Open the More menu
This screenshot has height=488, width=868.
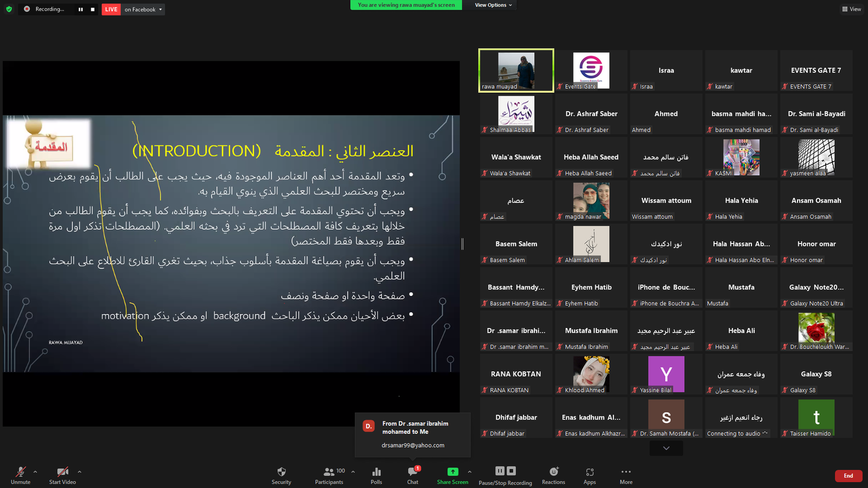click(x=626, y=475)
